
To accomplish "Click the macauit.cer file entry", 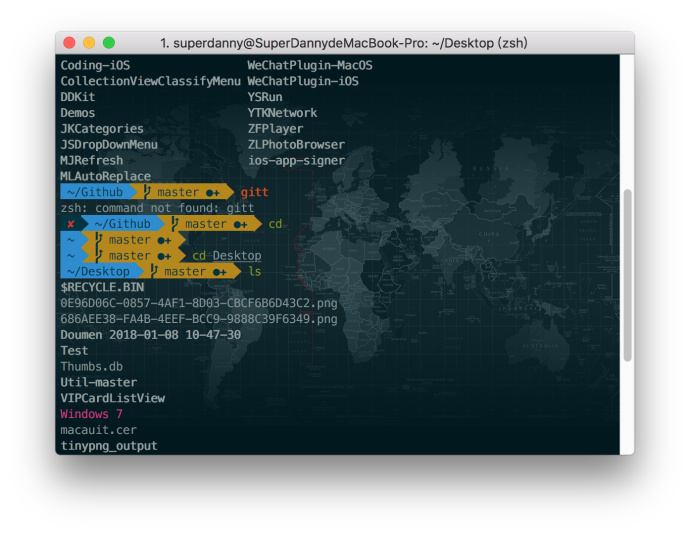I will click(x=99, y=430).
